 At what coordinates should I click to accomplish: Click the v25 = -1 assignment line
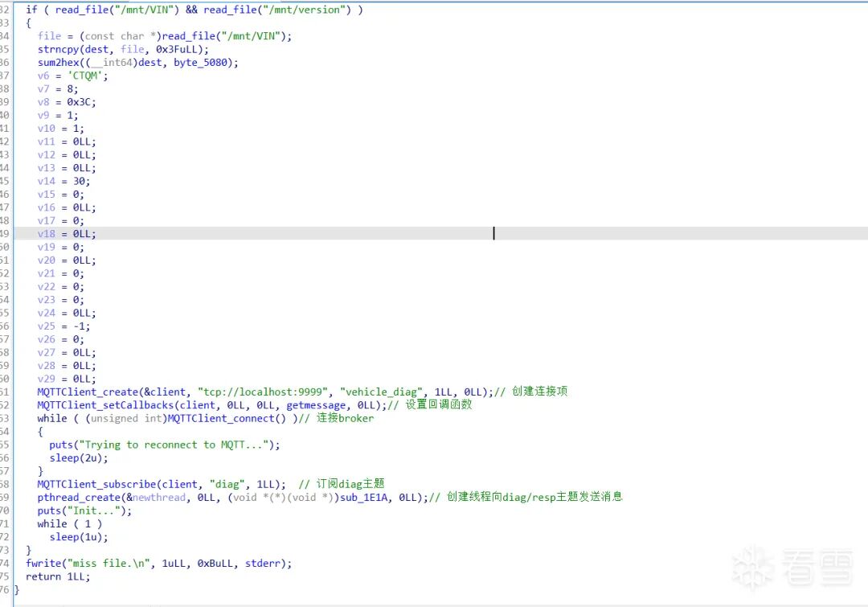click(63, 326)
